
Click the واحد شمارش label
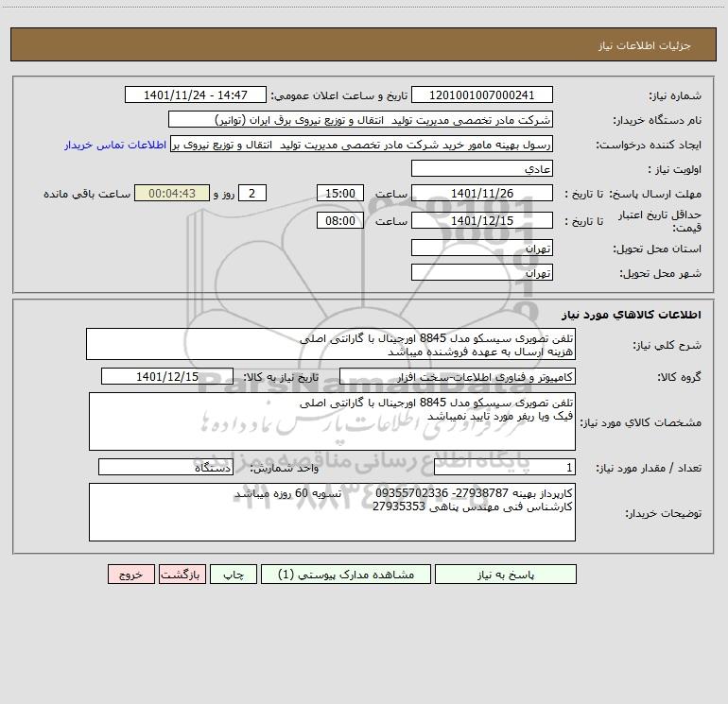[x=285, y=468]
